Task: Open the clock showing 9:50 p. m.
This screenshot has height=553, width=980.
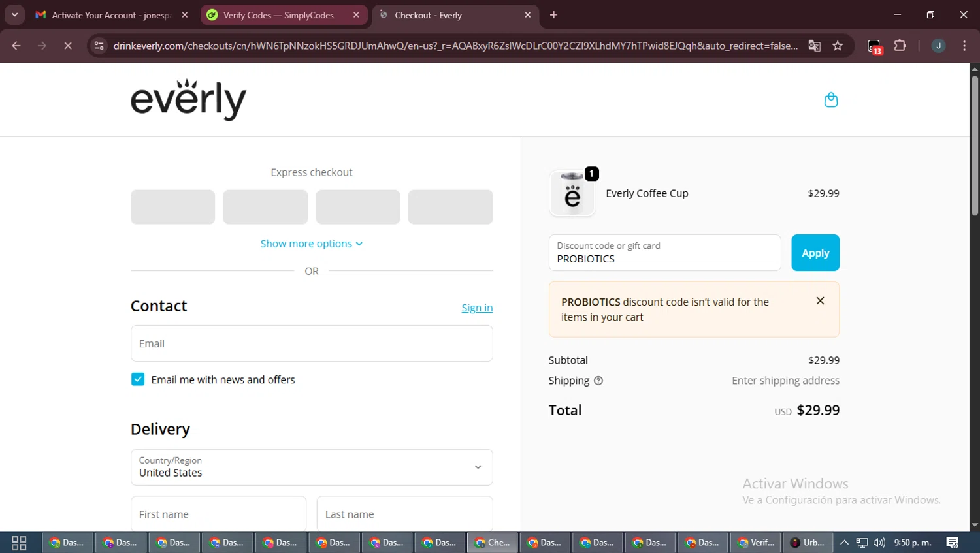Action: coord(913,543)
